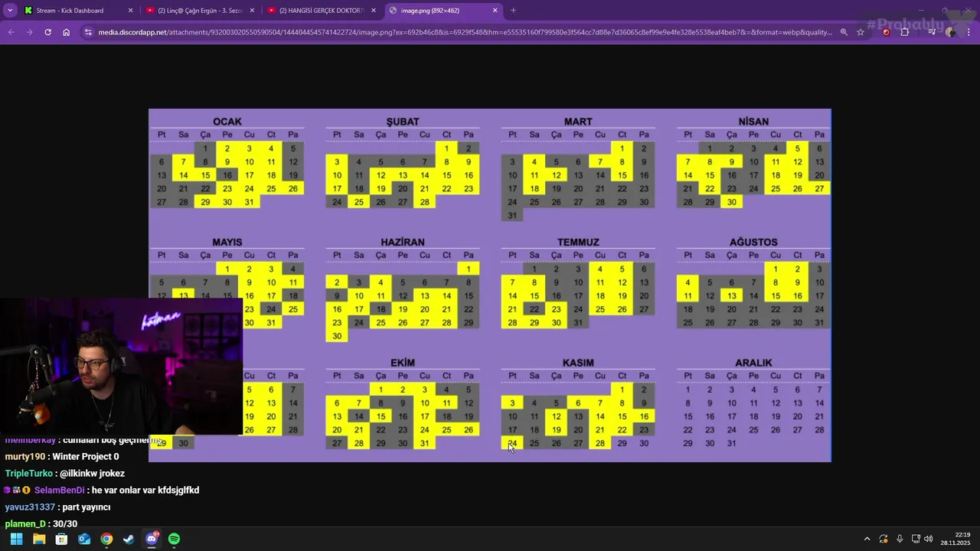The width and height of the screenshot is (980, 551).
Task: Click the HAZİRAN month heading
Action: point(403,242)
